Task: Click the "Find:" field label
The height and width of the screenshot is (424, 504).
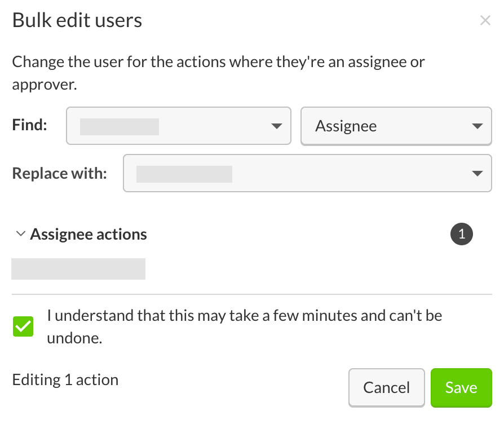Action: click(29, 125)
